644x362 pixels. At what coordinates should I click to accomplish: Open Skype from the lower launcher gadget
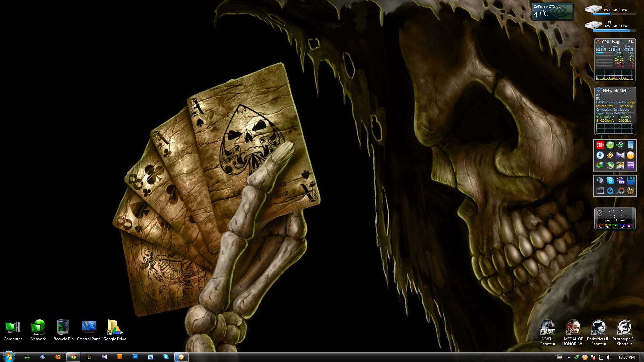pos(610,181)
